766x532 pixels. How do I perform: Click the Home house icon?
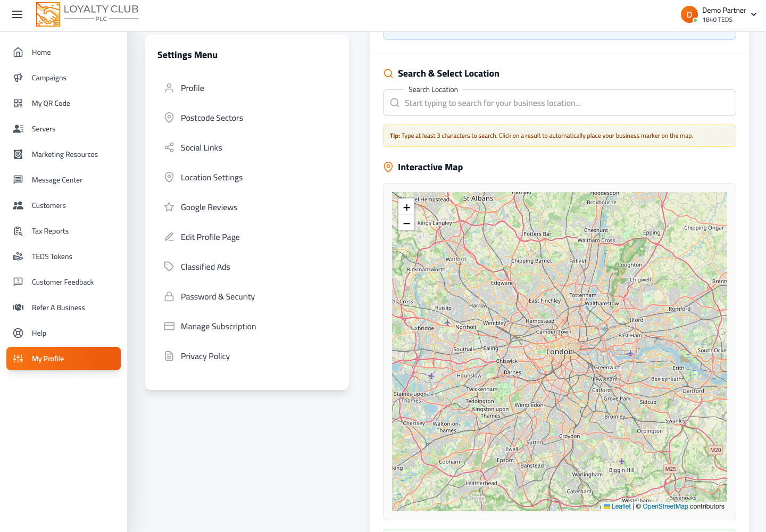click(18, 52)
